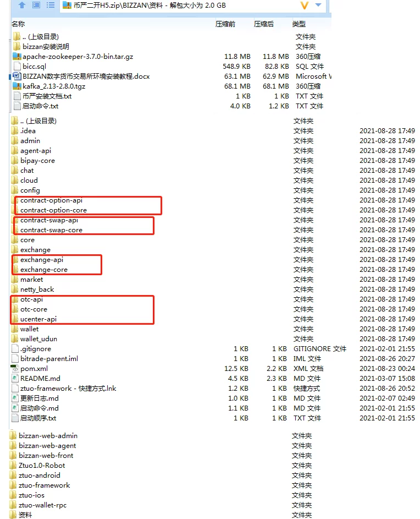The height and width of the screenshot is (519, 420).
Task: Open the exchange-core folder
Action: pos(43,270)
